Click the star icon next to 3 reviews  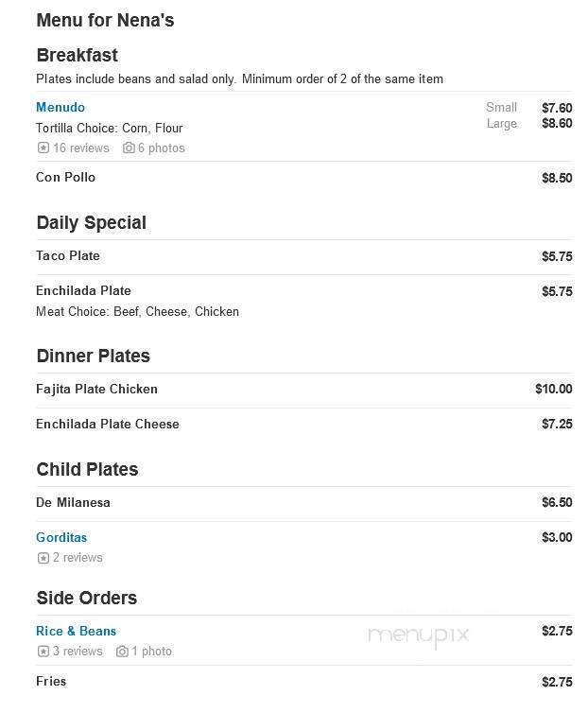(x=43, y=652)
